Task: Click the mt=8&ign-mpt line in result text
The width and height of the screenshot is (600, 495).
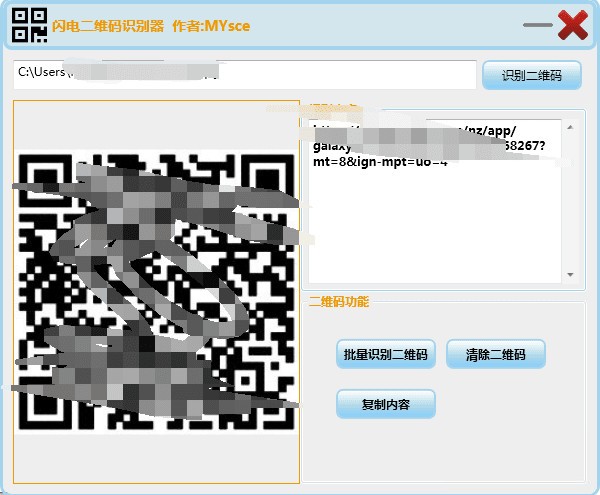Action: click(x=380, y=161)
